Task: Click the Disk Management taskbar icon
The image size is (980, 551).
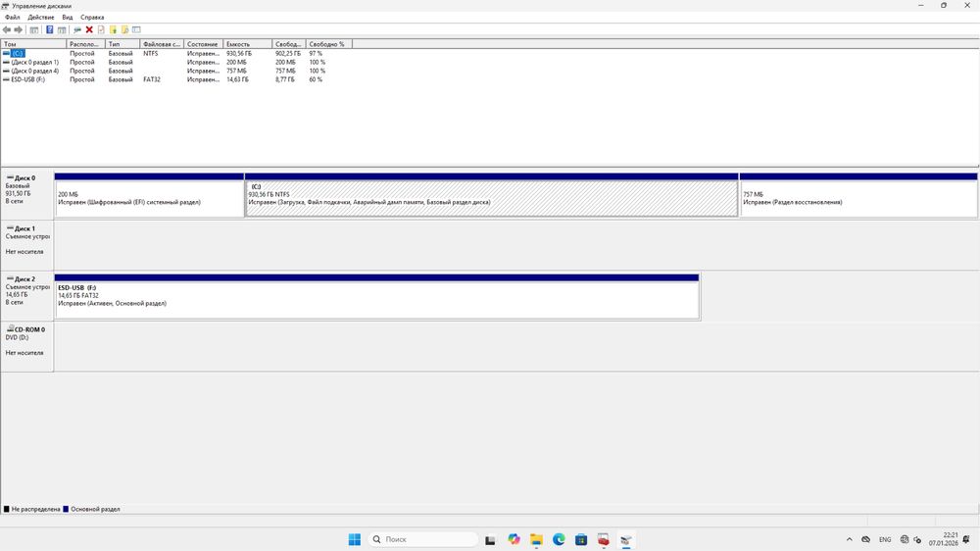Action: [x=626, y=539]
